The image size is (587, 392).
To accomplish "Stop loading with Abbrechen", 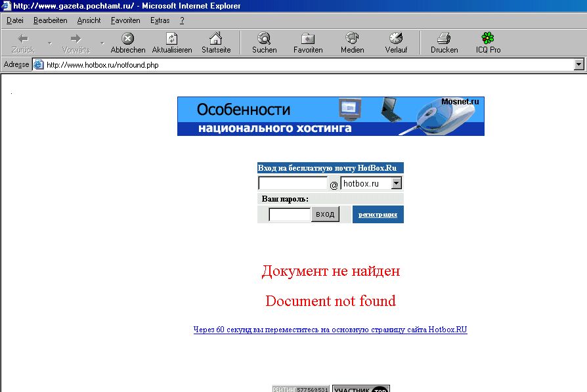I will [127, 43].
